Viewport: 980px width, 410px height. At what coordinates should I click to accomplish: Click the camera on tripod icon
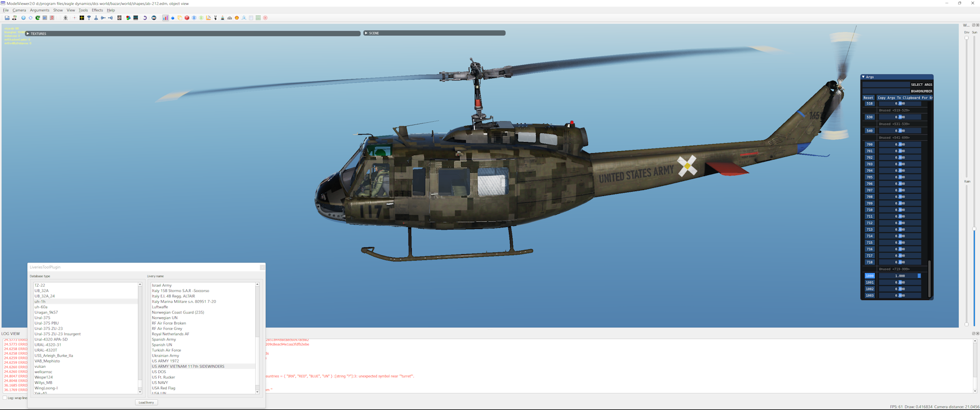coord(66,18)
